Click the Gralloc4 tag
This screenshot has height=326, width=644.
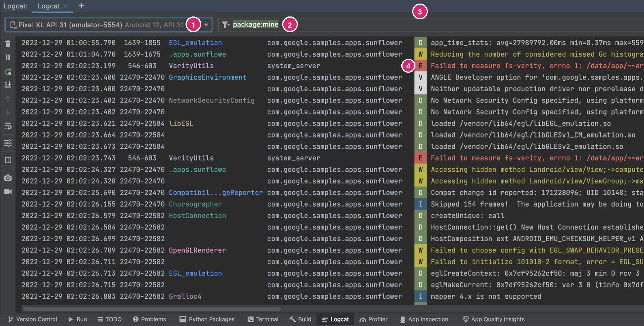click(185, 297)
